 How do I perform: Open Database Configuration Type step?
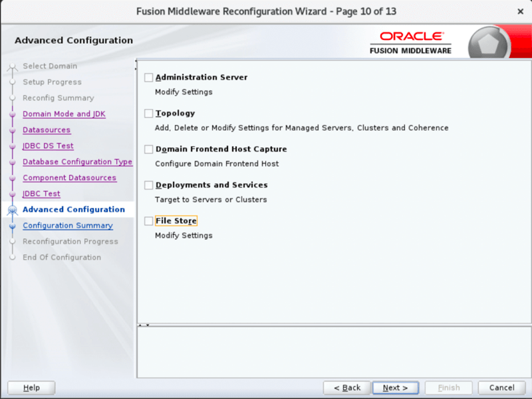click(x=77, y=162)
